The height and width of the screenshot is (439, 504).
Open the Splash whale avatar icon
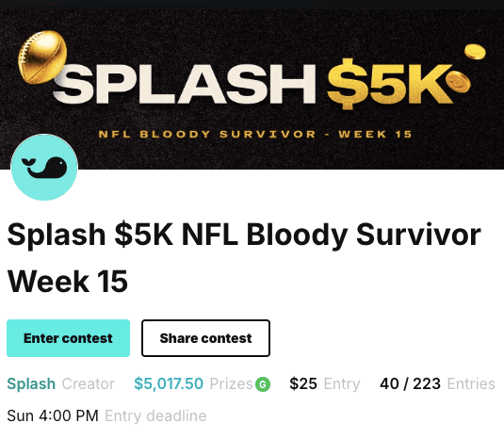[x=44, y=167]
